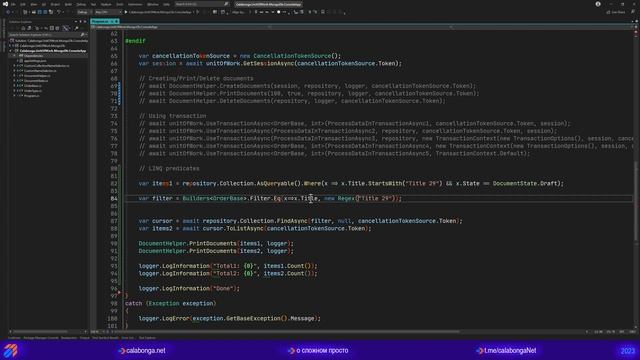Click the Home icon in Solution Explorer
Screen dimensions: 640x360
(x=23, y=28)
